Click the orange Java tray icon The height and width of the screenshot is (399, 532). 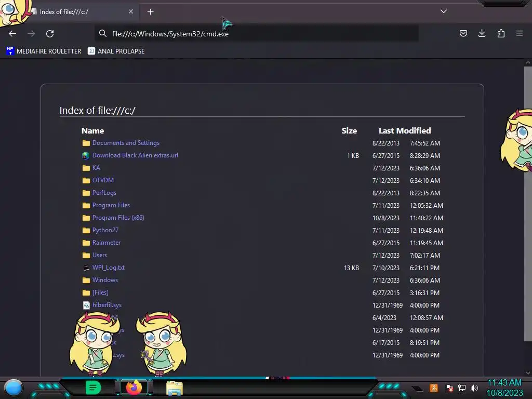(434, 388)
